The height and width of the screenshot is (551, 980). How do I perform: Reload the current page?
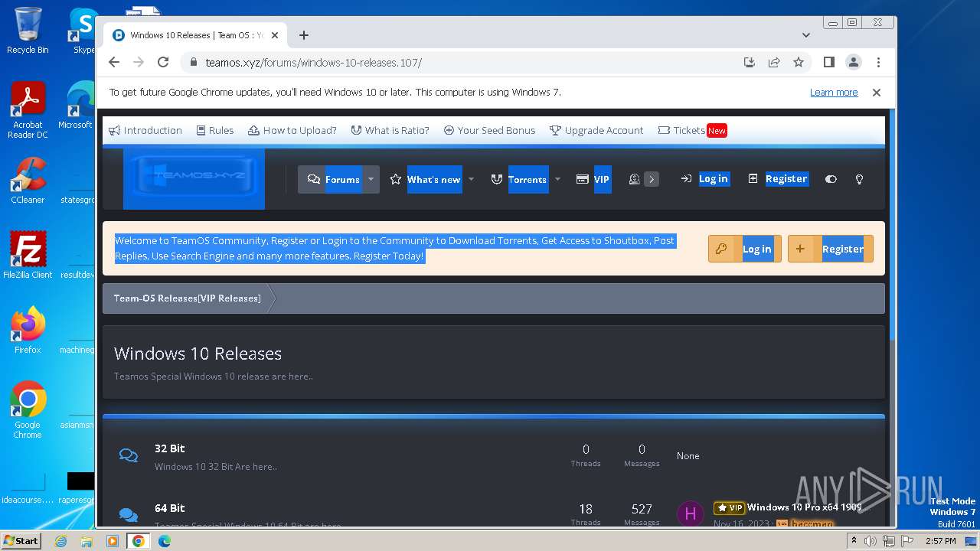163,62
